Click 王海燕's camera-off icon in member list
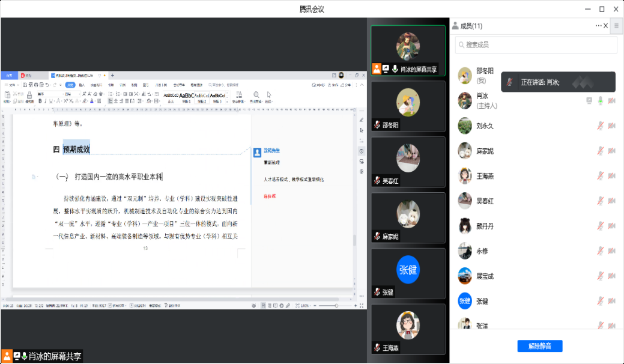The image size is (624, 364). pyautogui.click(x=611, y=176)
